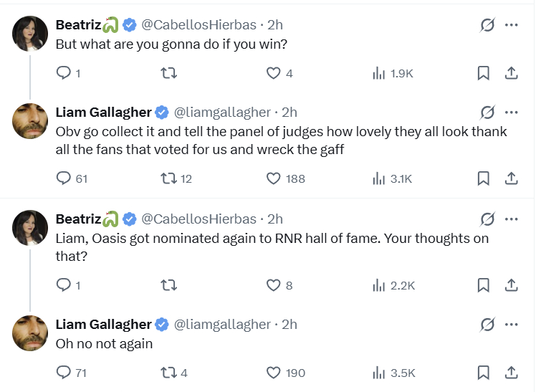Screen dimensions: 536x392
Task: Repost Beatriz's RNR hall of fame tweet
Action: click(168, 285)
